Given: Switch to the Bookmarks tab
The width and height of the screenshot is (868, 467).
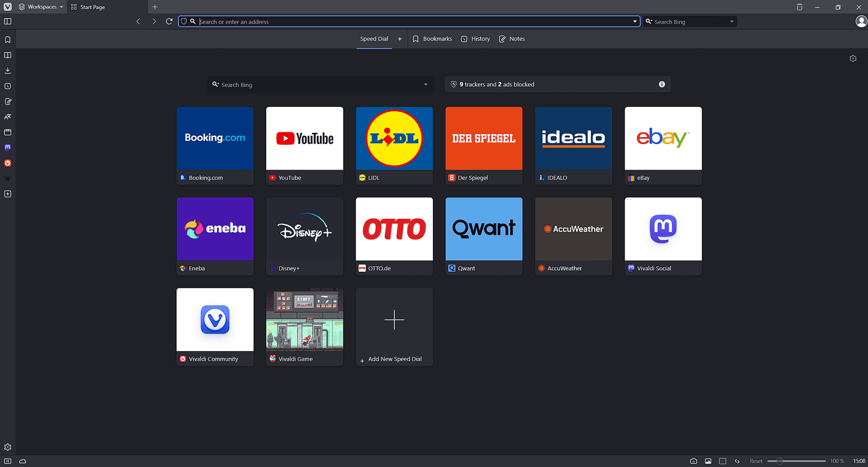Looking at the screenshot, I should click(432, 38).
